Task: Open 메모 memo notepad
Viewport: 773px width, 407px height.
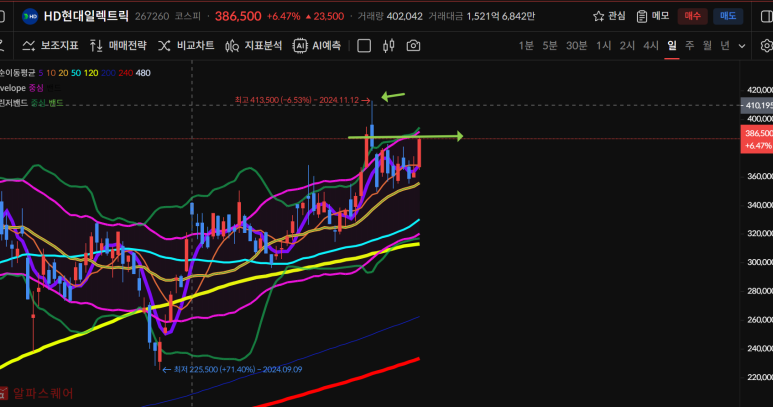Action: tap(653, 16)
